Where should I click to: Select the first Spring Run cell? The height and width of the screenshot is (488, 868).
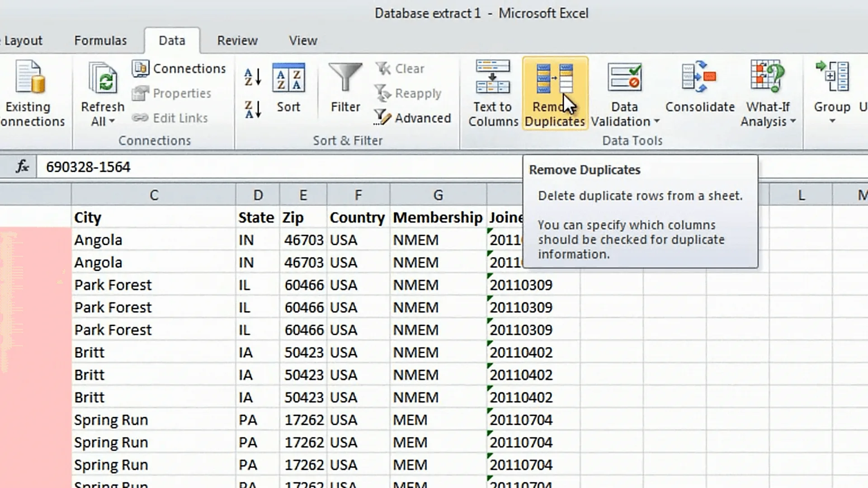[x=154, y=420]
